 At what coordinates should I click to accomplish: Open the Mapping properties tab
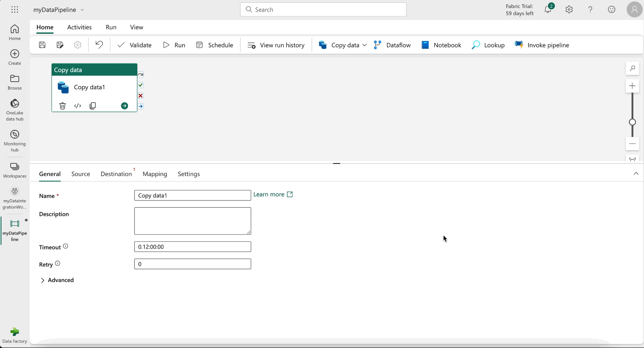pyautogui.click(x=155, y=174)
